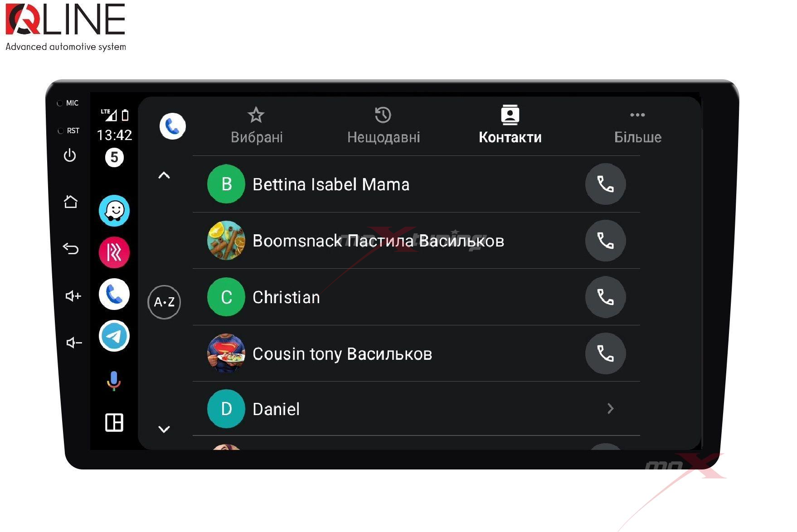Viewport: 797px width, 532px height.
Task: Move contact list up with chevron
Action: point(164,175)
